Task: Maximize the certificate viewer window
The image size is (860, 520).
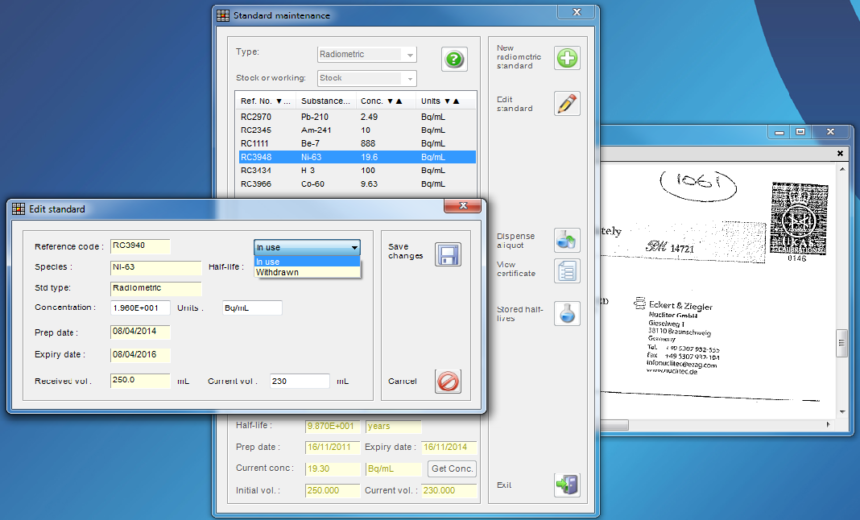Action: pos(800,132)
